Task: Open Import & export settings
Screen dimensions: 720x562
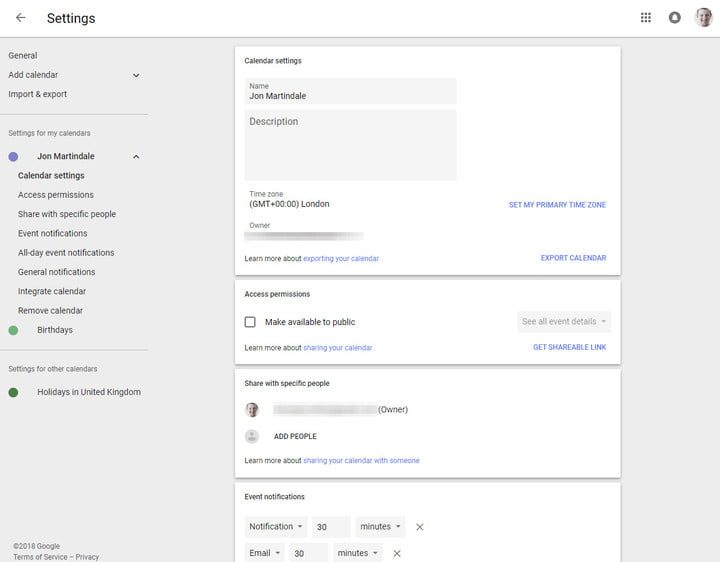Action: click(x=38, y=94)
